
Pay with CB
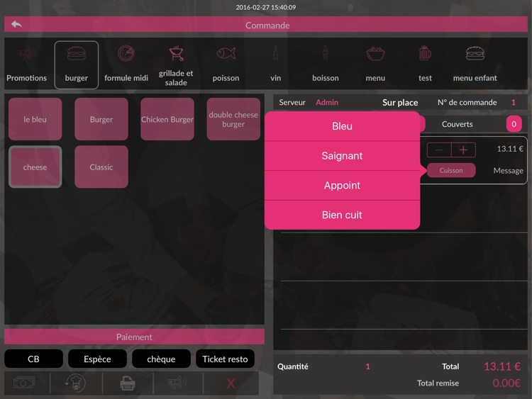(x=33, y=359)
